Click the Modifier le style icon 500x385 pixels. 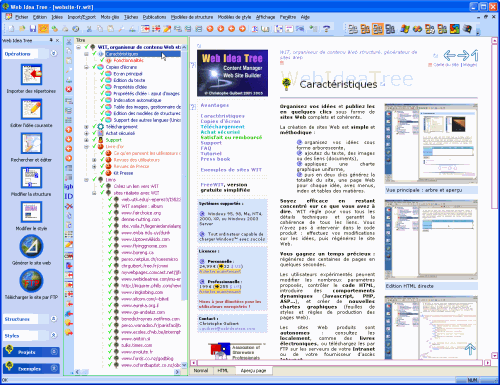31,212
